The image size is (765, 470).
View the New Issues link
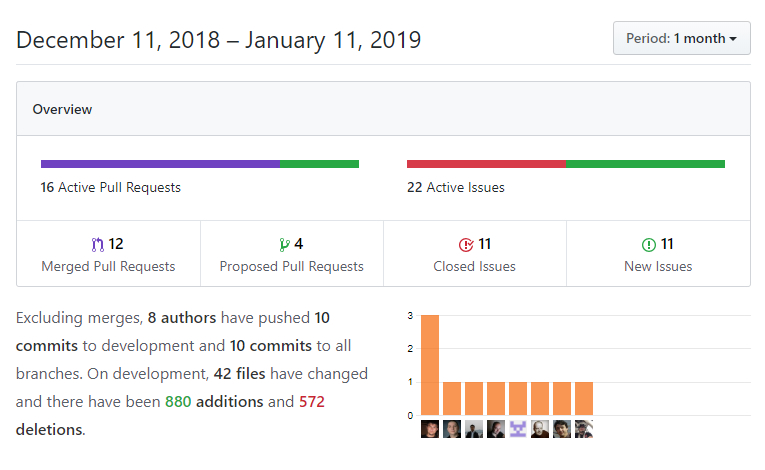pos(657,266)
